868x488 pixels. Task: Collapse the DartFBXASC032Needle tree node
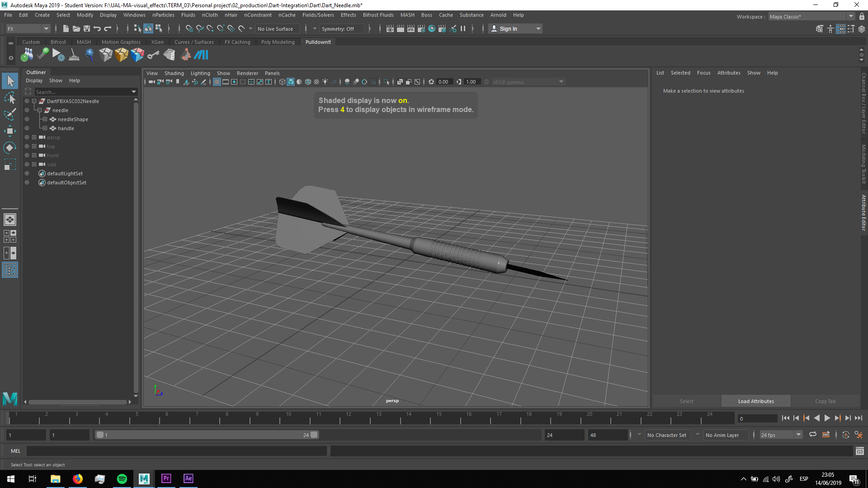34,101
